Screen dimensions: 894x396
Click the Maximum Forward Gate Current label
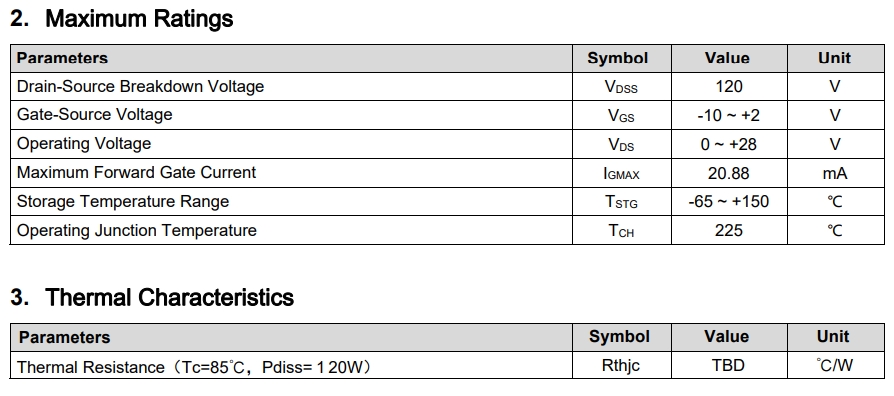[136, 172]
